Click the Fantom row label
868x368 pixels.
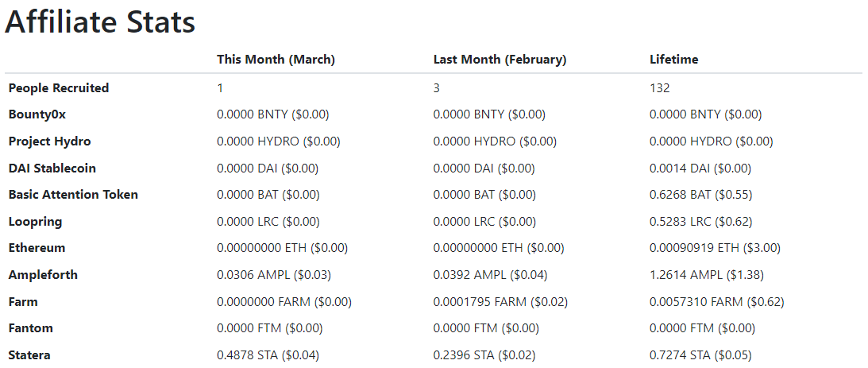30,328
